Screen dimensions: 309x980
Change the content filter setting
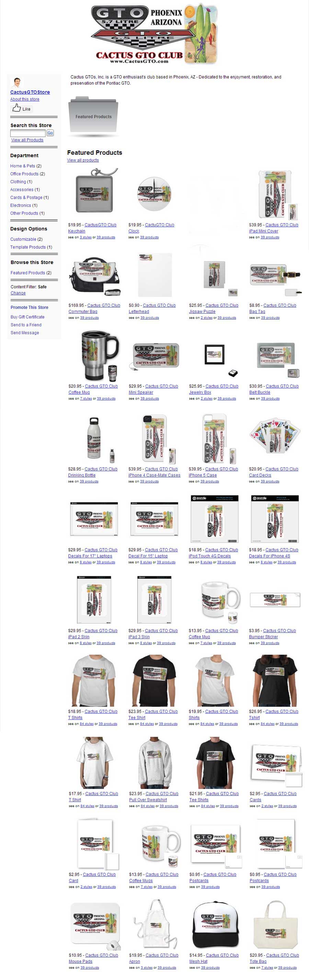pos(18,293)
